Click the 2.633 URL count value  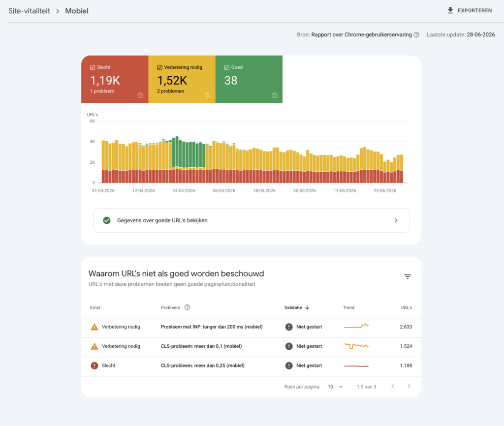pos(406,327)
